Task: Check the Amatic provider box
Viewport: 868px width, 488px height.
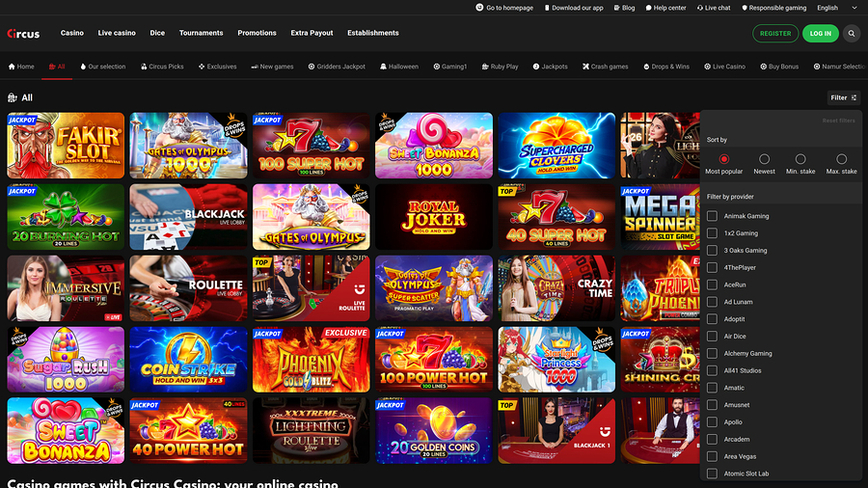Action: pos(713,388)
